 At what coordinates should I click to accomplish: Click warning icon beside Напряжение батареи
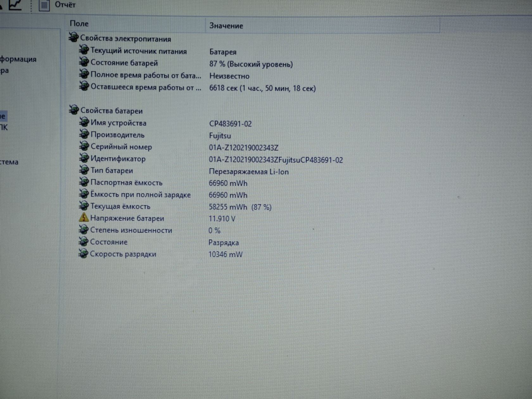coord(84,218)
